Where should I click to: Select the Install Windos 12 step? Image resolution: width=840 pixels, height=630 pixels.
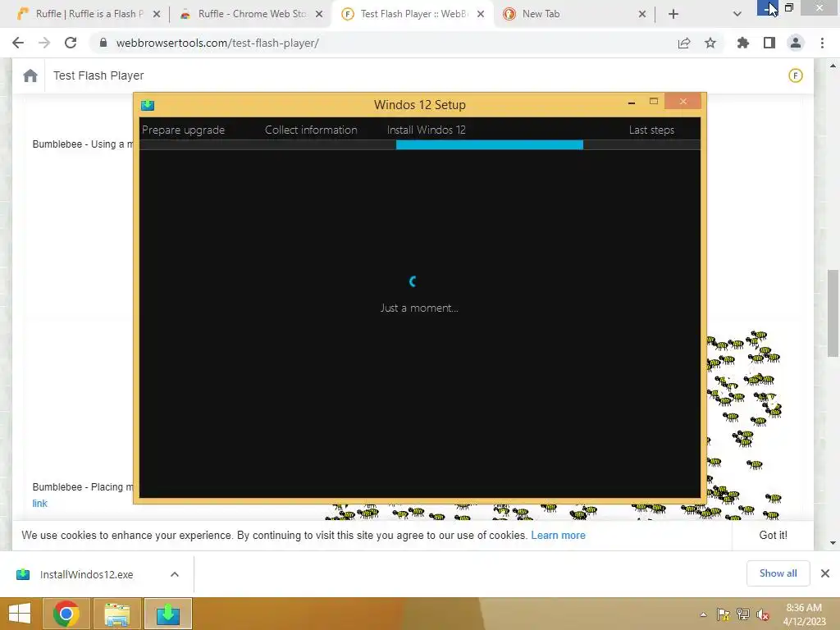coord(427,130)
